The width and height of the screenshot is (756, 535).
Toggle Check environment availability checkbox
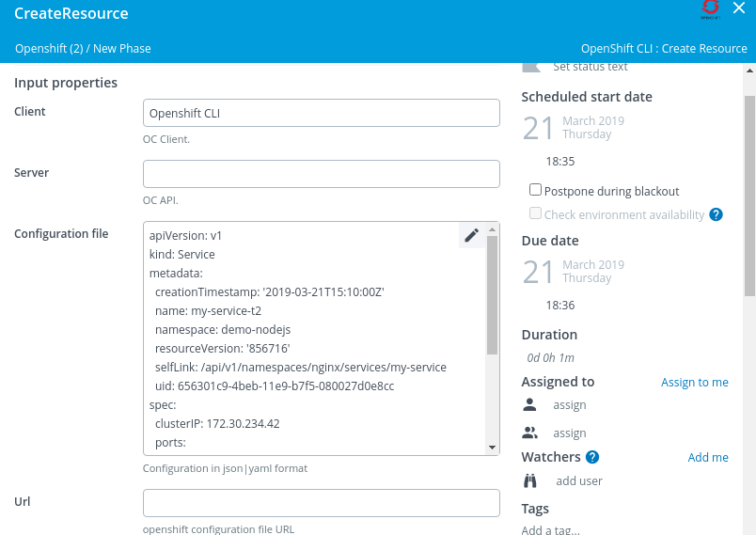click(x=536, y=213)
